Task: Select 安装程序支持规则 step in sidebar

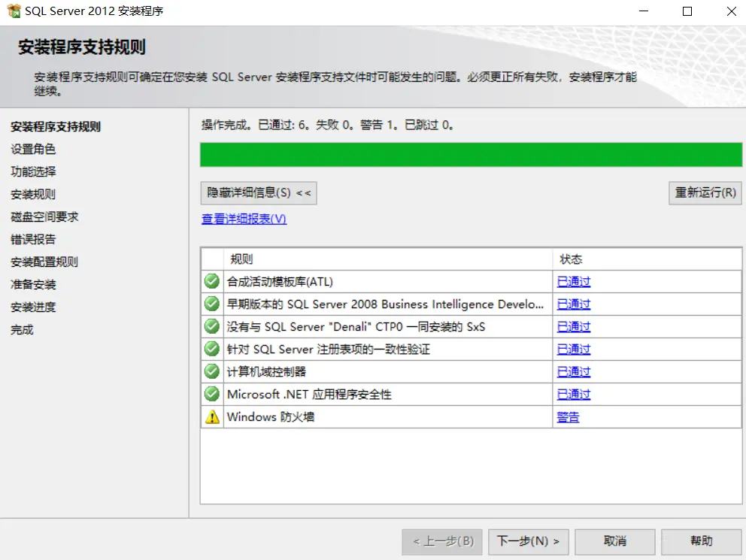Action: (56, 126)
